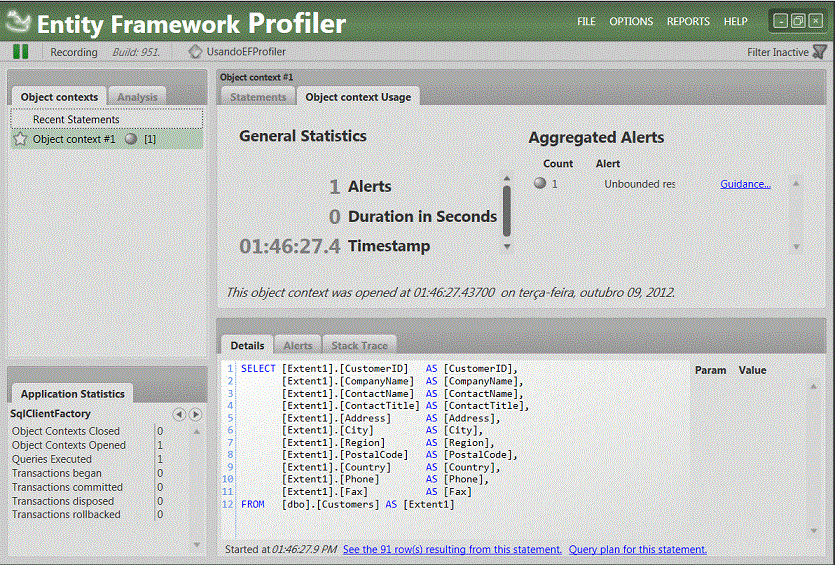Viewport: 835px width, 565px height.
Task: Click the Alert column header
Action: coord(608,163)
